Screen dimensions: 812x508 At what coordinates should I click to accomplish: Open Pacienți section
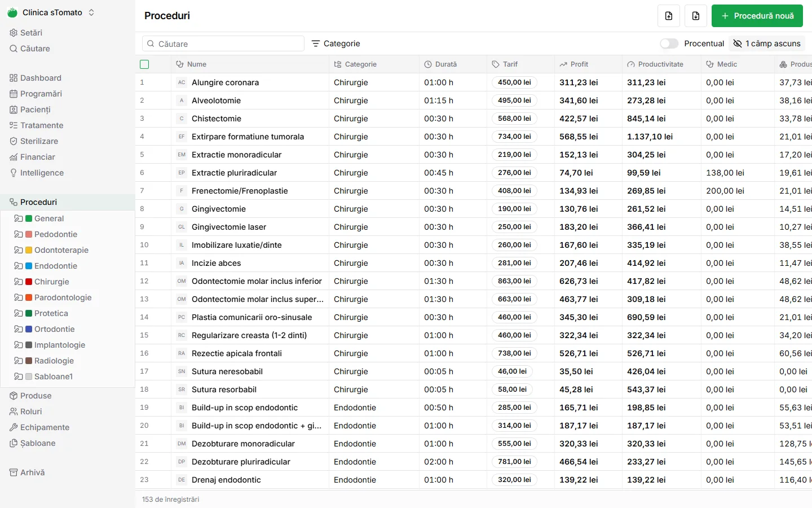pyautogui.click(x=36, y=110)
